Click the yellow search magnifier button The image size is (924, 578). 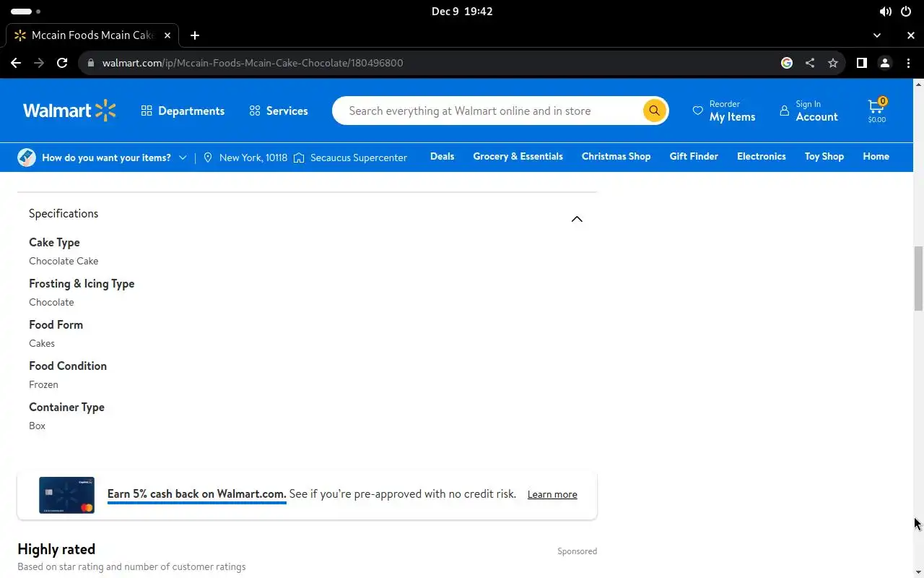(654, 111)
